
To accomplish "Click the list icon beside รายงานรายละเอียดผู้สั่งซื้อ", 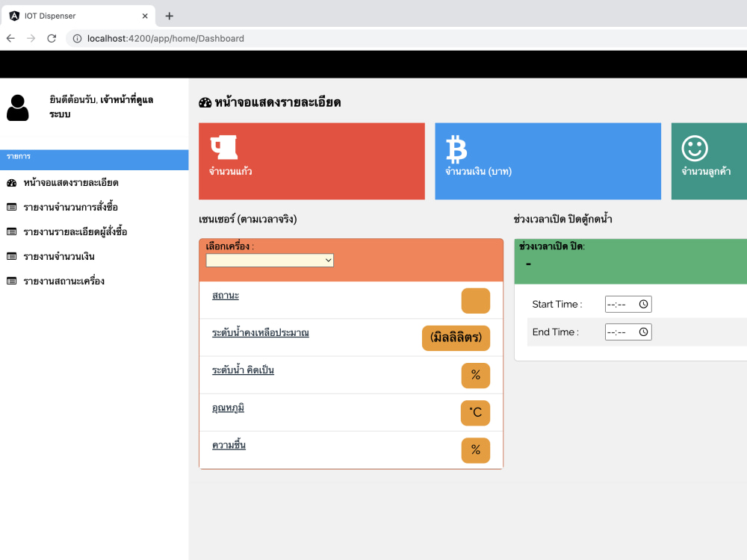I will (x=12, y=232).
